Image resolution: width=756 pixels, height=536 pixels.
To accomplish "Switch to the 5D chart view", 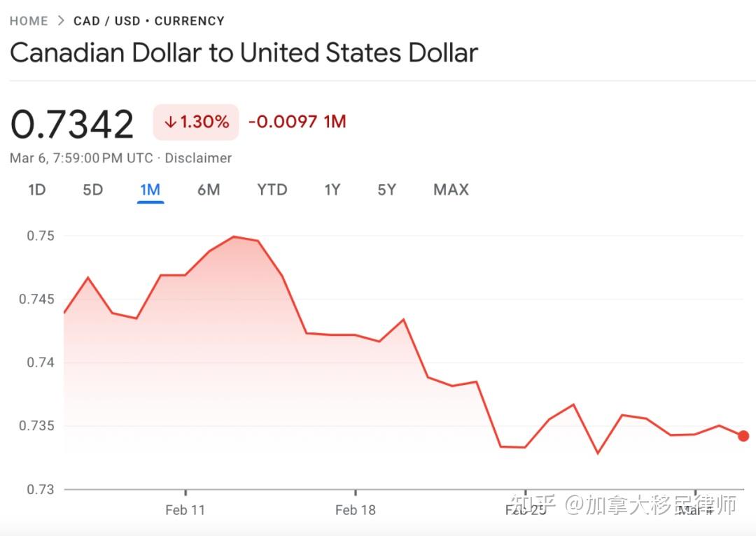I will pos(92,189).
